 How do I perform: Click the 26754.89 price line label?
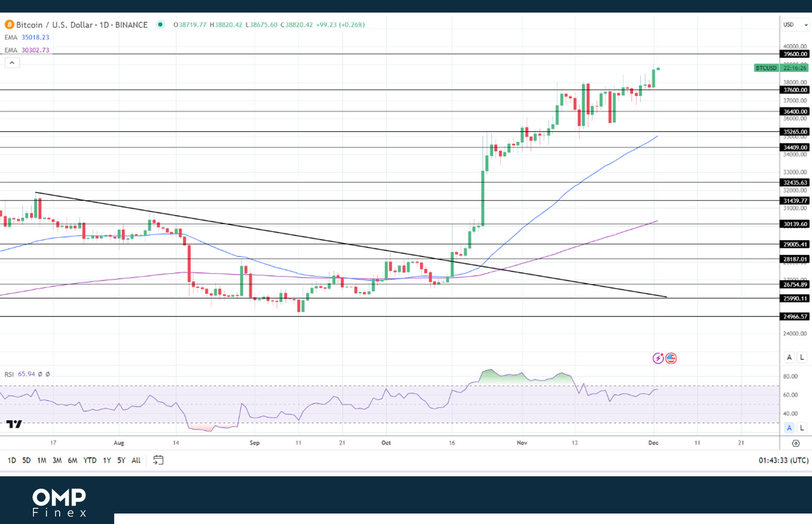point(795,285)
